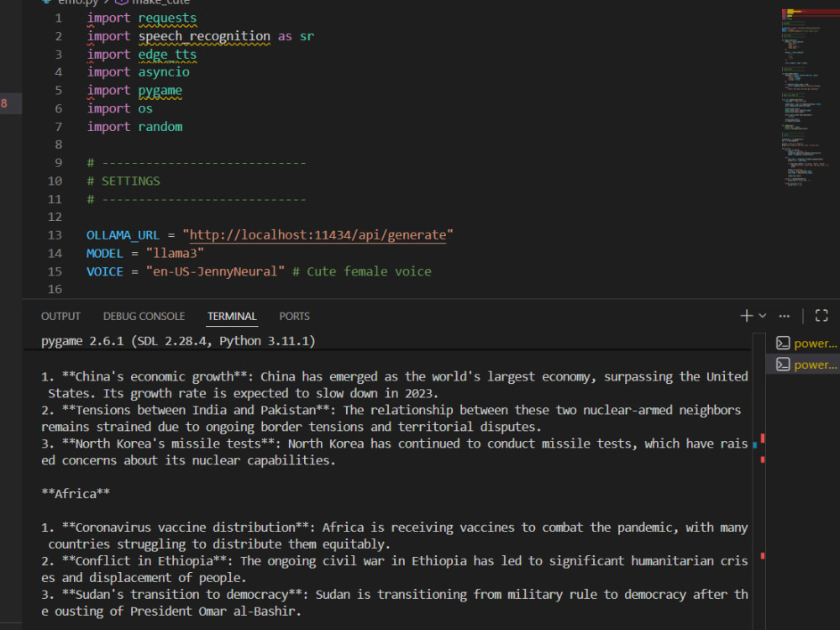Click the '# Cute female voice' comment
The height and width of the screenshot is (630, 840).
coord(361,271)
